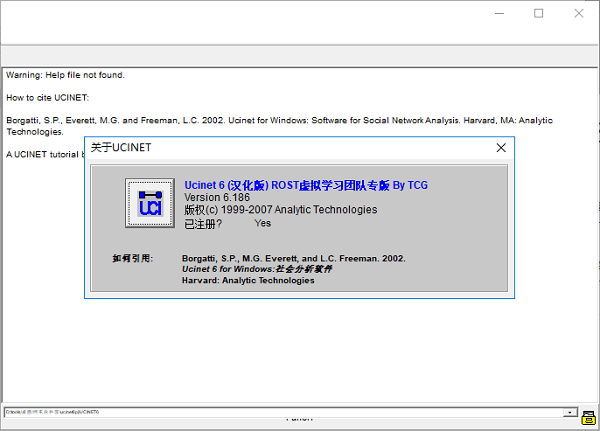Close the 关于UCINET about dialog
The height and width of the screenshot is (431, 600).
coord(501,148)
